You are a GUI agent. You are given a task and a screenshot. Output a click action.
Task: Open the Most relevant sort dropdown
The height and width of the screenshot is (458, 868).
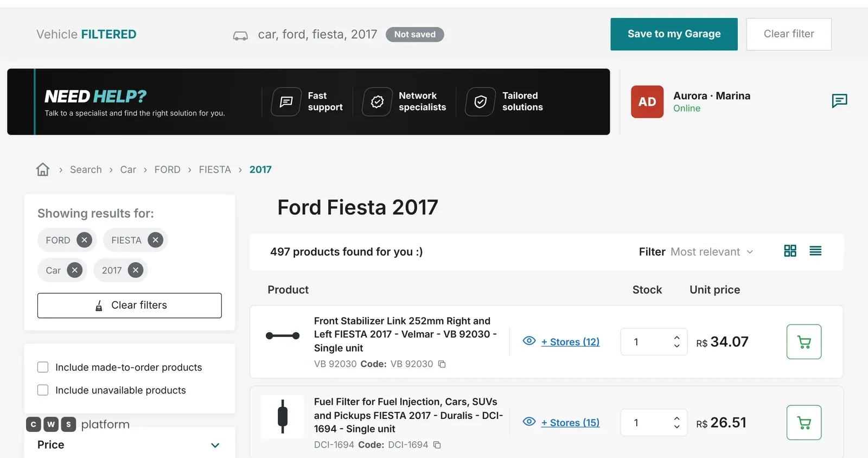pyautogui.click(x=712, y=252)
